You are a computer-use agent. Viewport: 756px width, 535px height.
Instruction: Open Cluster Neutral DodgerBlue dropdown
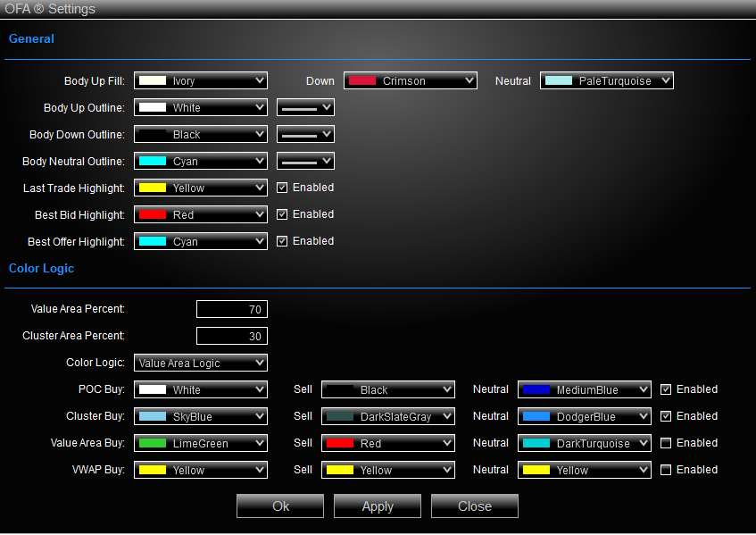[x=585, y=416]
